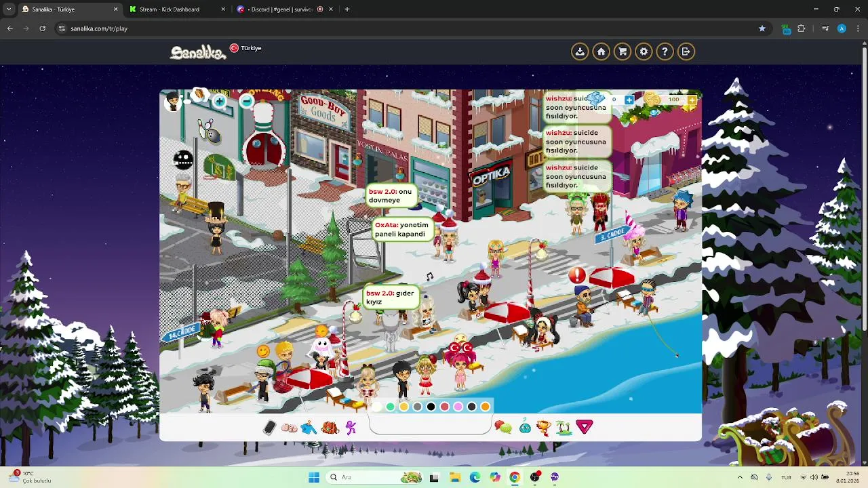Open Microsoft Edge from the taskbar

[x=475, y=477]
